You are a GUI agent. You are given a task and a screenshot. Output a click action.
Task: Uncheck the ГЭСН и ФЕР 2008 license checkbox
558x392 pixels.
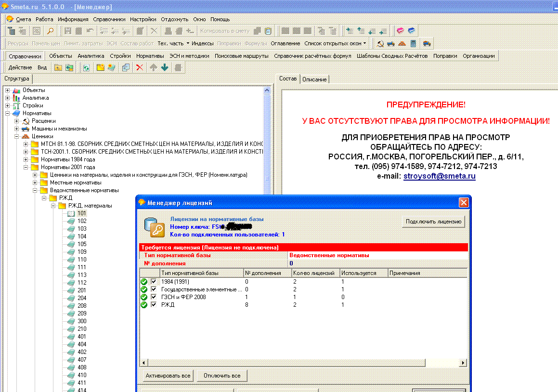click(x=154, y=297)
